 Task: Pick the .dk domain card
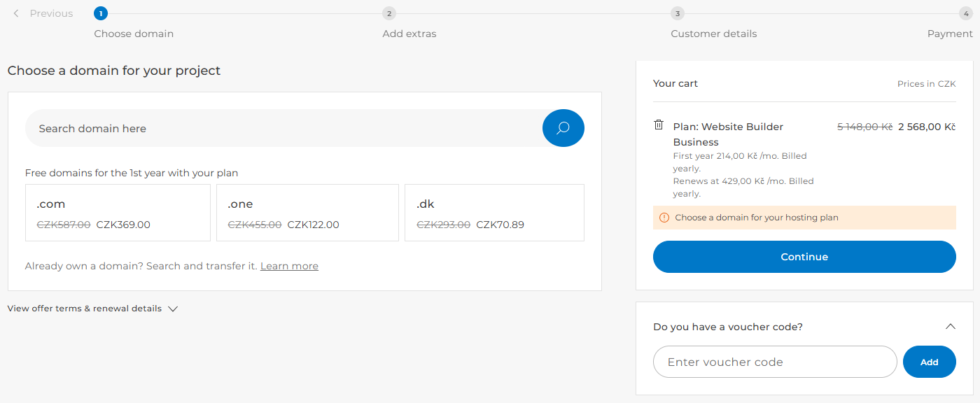click(494, 213)
